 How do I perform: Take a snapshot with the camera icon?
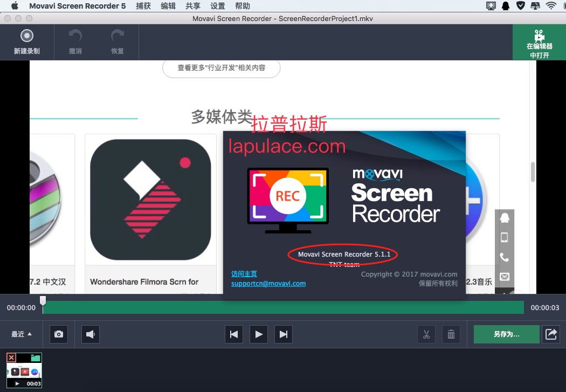(x=59, y=334)
